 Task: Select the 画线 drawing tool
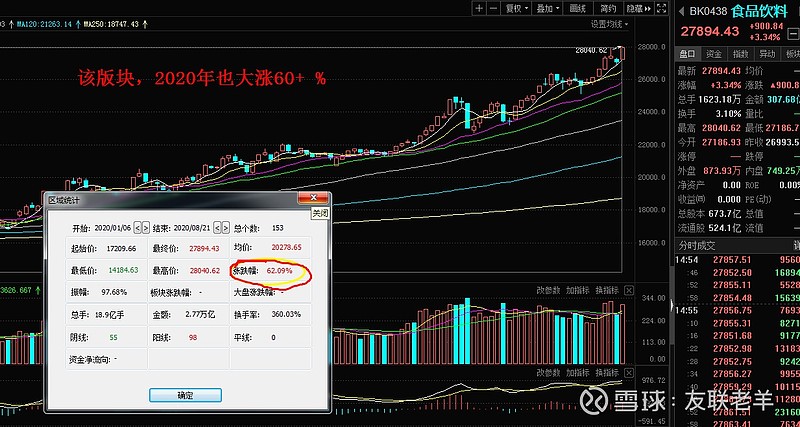[578, 9]
